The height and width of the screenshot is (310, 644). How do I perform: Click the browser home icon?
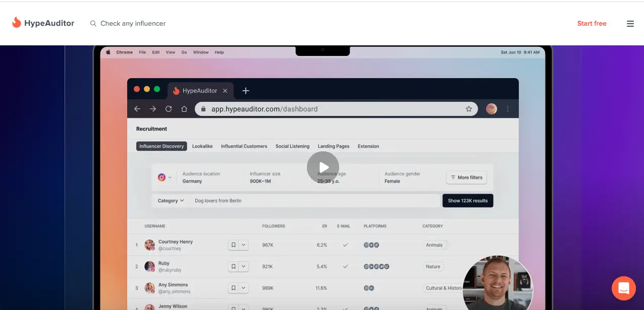tap(184, 109)
